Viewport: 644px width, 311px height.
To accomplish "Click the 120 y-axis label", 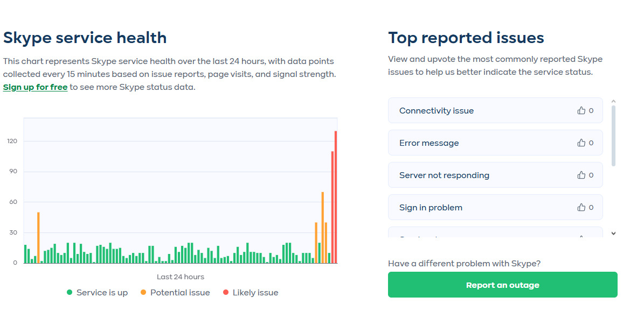I will coord(12,141).
